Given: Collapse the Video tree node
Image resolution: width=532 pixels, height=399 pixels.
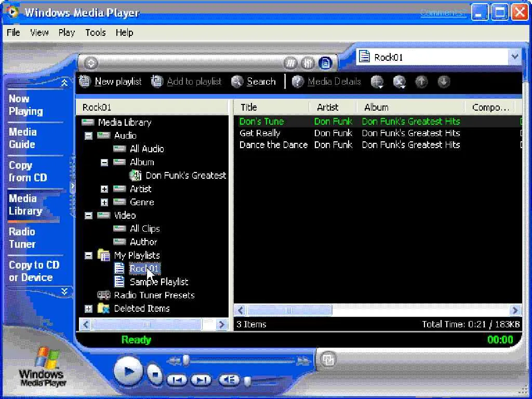Looking at the screenshot, I should 88,216.
